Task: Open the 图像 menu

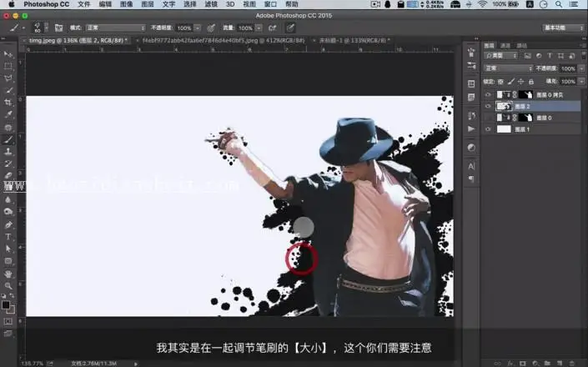Action: (127, 4)
